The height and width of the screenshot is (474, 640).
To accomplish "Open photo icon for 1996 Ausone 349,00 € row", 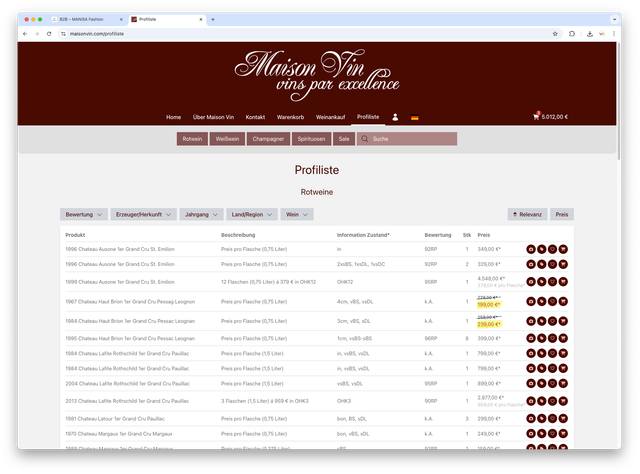I will (x=531, y=249).
